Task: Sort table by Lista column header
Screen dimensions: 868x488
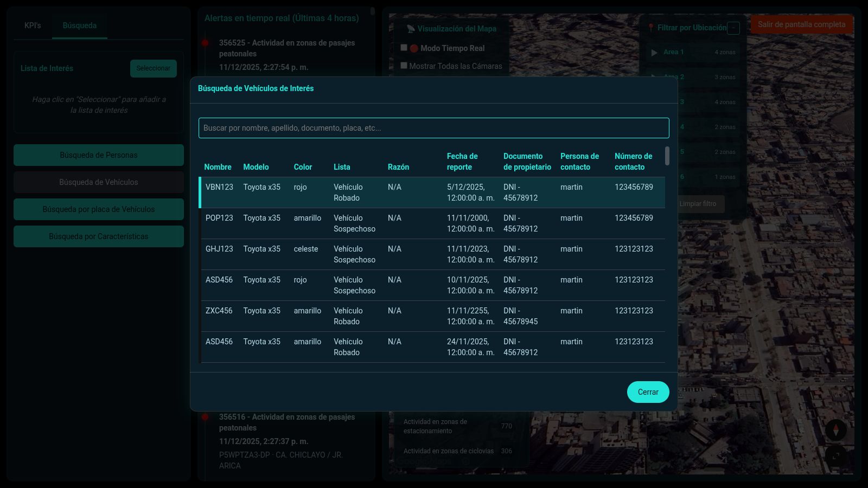Action: coord(342,167)
